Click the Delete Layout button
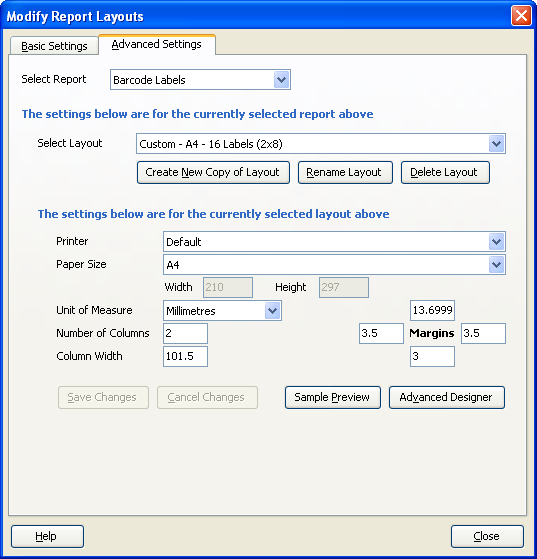The width and height of the screenshot is (537, 559). (x=445, y=173)
